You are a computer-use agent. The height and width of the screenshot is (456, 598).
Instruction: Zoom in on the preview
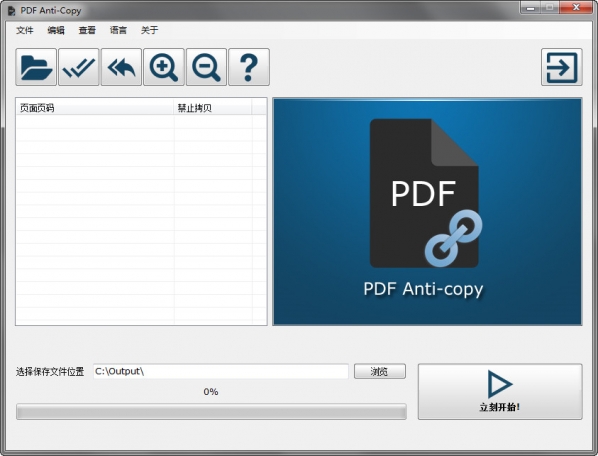click(164, 67)
